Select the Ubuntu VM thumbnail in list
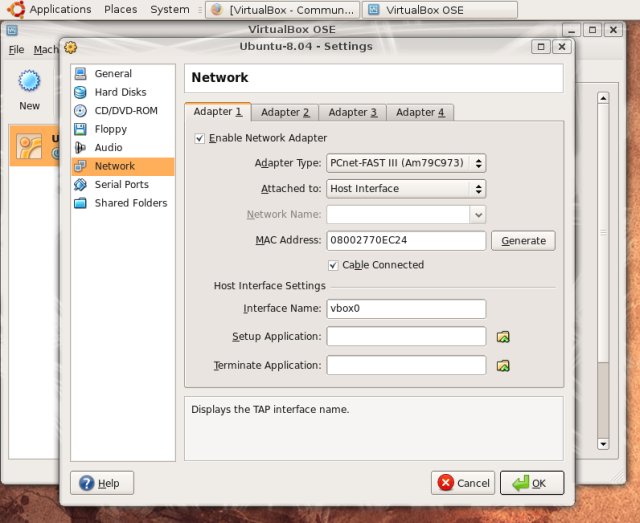This screenshot has width=640, height=523. [29, 146]
